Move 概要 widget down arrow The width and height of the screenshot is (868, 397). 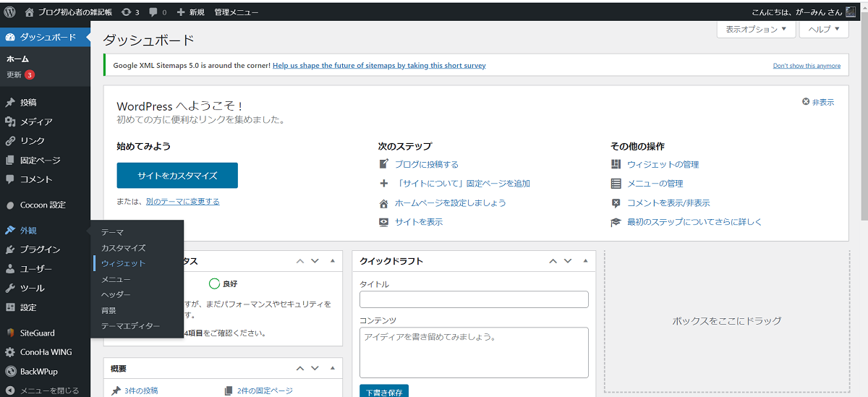315,368
